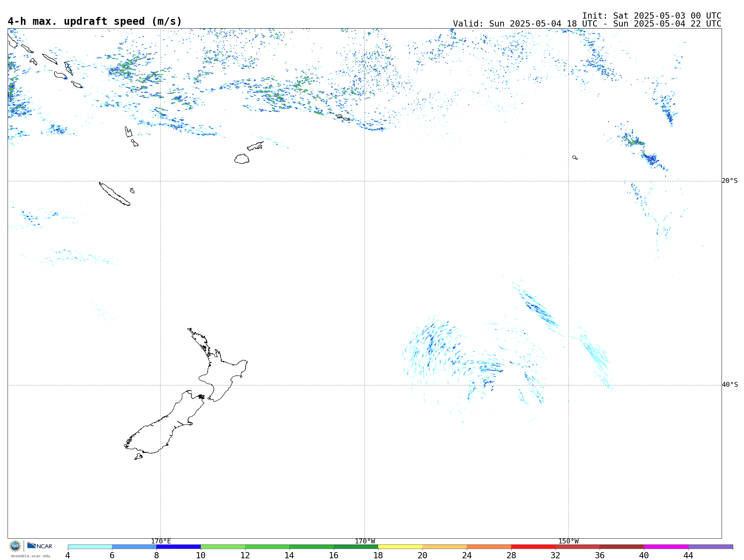Click colorbar tick label '14'
This screenshot has width=744, height=560.
(289, 555)
